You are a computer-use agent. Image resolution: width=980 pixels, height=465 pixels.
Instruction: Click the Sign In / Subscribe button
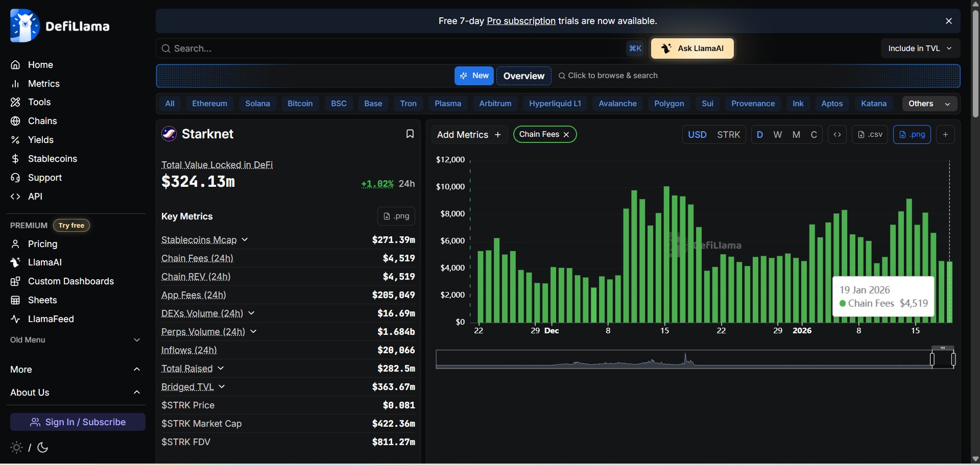[78, 422]
